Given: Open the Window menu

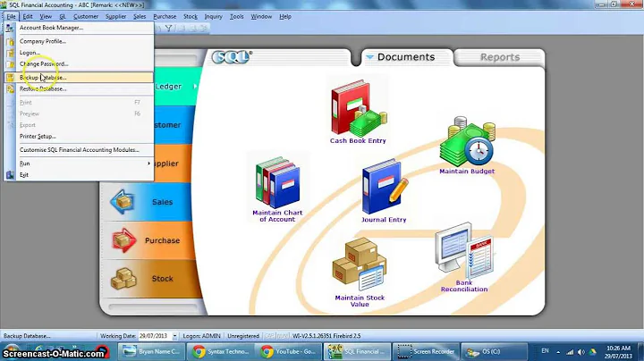Looking at the screenshot, I should click(261, 17).
